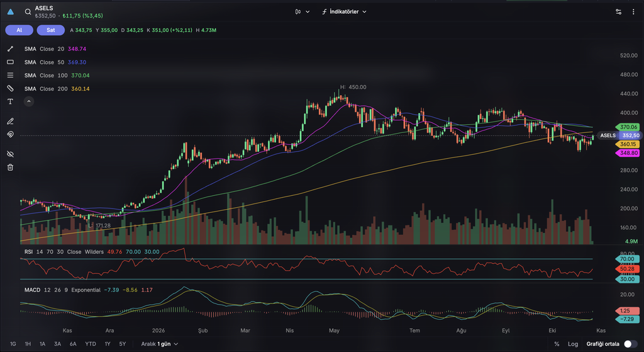The height and width of the screenshot is (352, 644).
Task: Click the 520.00 price scale label
Action: coord(629,55)
